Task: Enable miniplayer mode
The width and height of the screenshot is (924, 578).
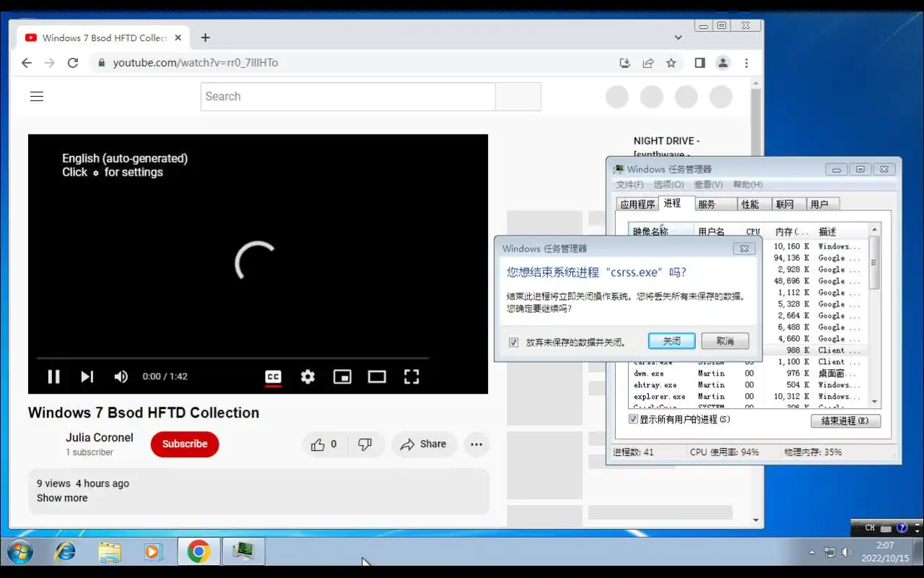Action: (x=342, y=376)
